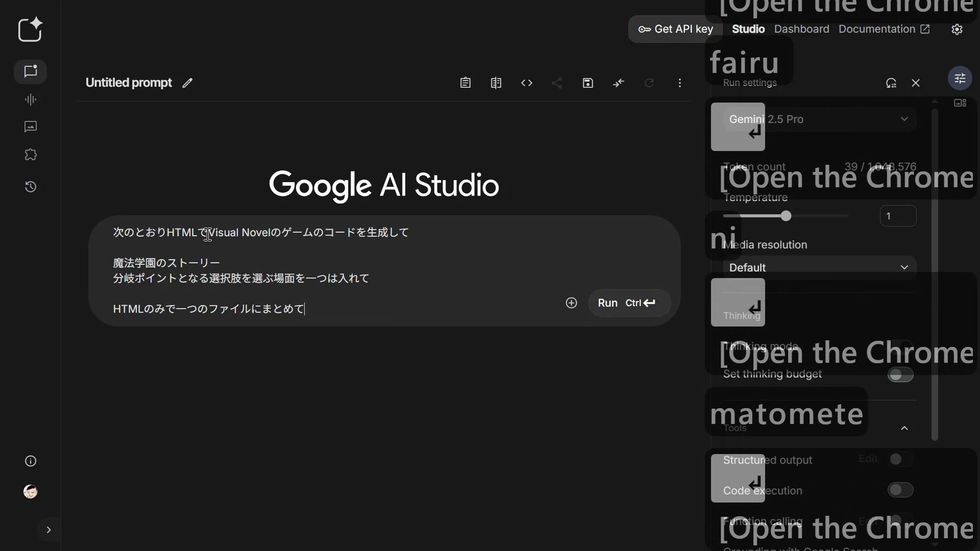Open the compare mode icon in toolbar
The height and width of the screenshot is (551, 980).
pos(496,83)
